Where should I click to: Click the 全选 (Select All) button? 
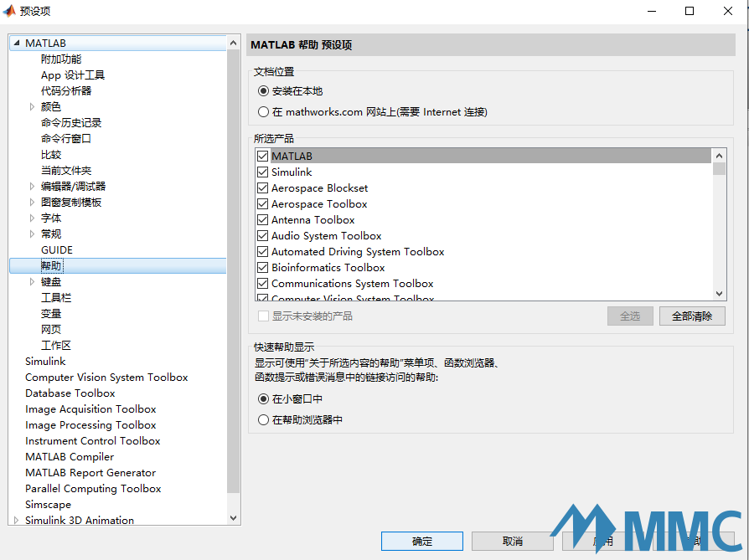(630, 316)
